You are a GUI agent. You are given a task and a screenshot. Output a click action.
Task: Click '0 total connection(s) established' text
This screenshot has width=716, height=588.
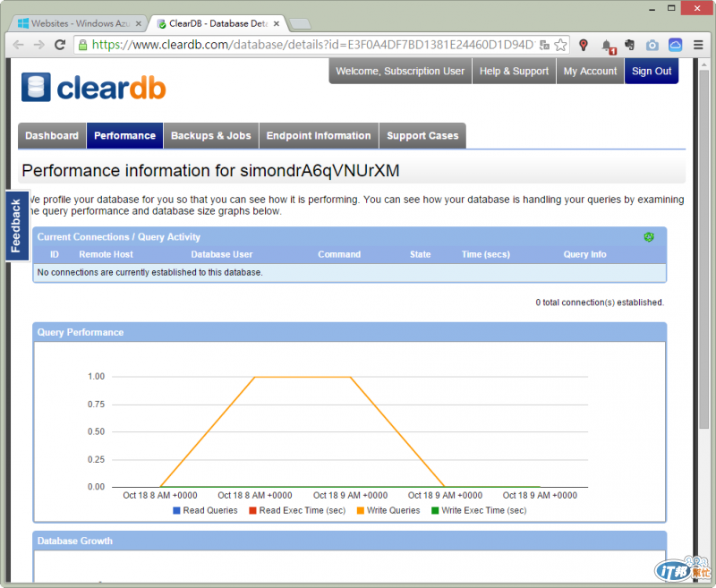coord(600,303)
